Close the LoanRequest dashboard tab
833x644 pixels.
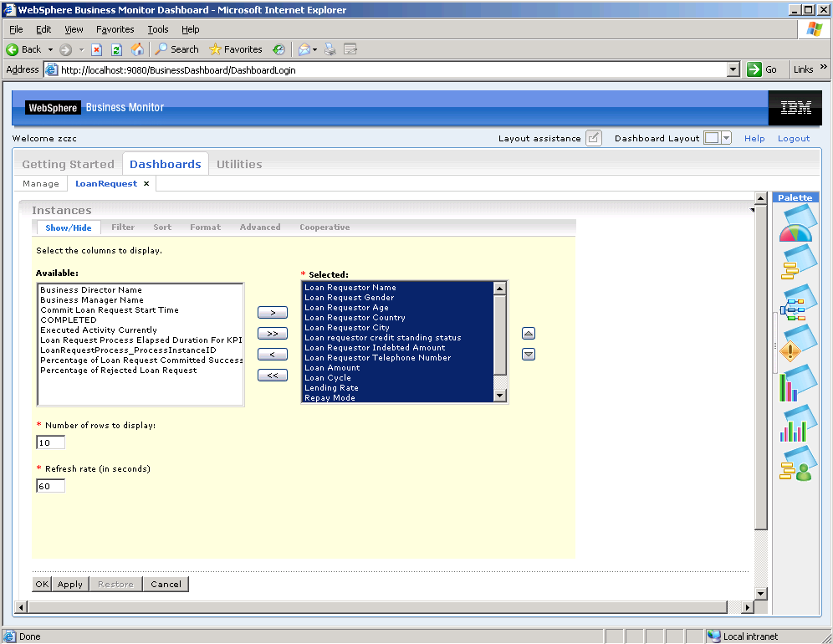point(146,183)
